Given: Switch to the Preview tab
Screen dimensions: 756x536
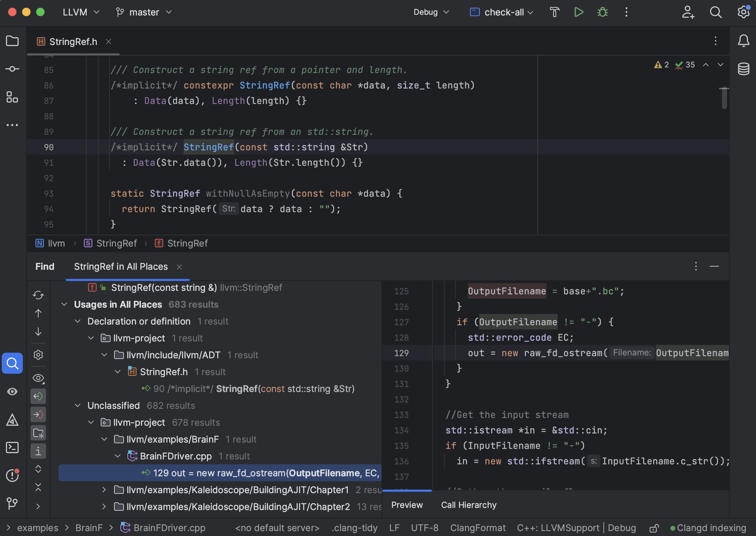Looking at the screenshot, I should tap(407, 505).
